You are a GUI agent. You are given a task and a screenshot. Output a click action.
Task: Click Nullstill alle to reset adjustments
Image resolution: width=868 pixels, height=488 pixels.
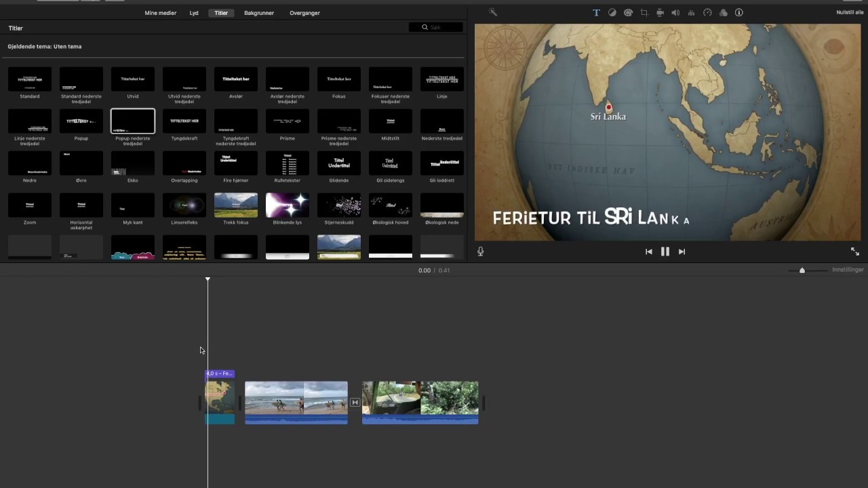pos(850,12)
